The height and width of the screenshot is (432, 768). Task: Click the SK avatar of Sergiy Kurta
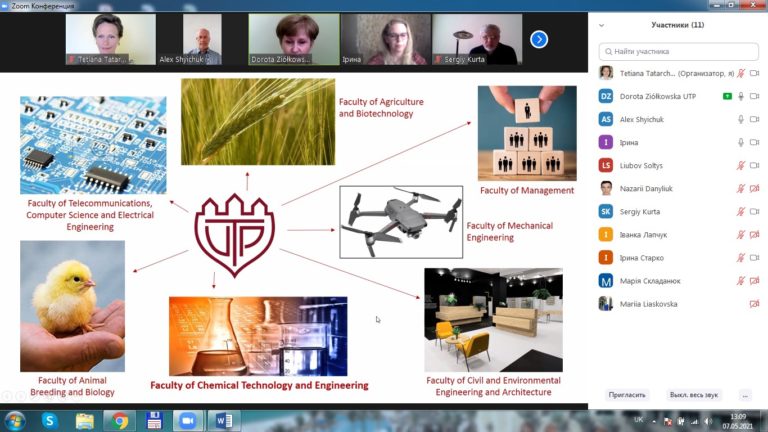pyautogui.click(x=606, y=211)
